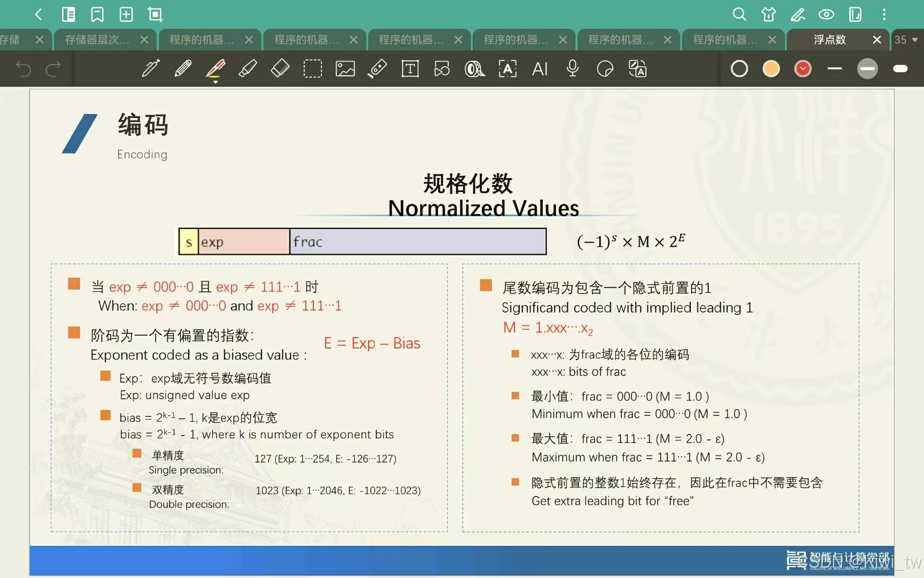Open the translate tool
Viewport: 924px width, 578px height.
tap(637, 69)
